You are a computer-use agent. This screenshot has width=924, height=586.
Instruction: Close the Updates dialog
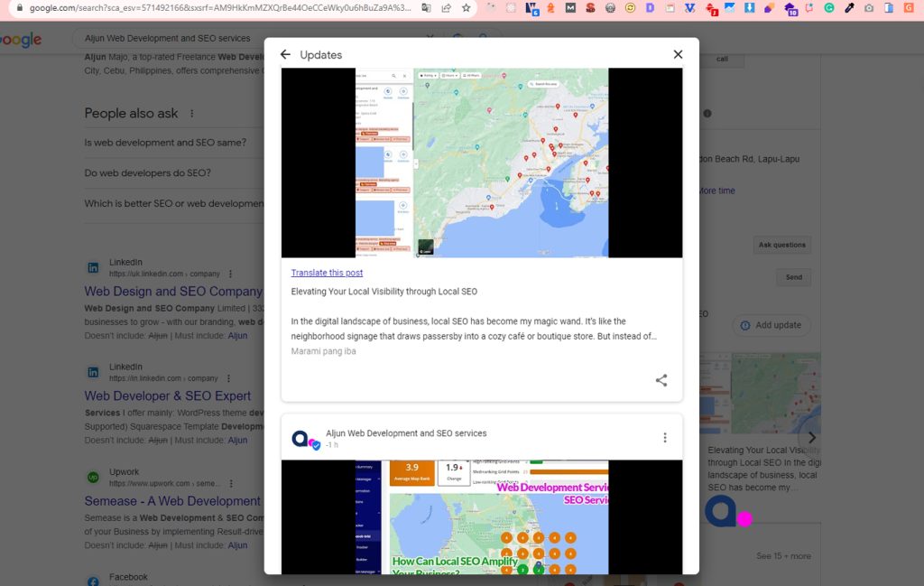[x=678, y=54]
